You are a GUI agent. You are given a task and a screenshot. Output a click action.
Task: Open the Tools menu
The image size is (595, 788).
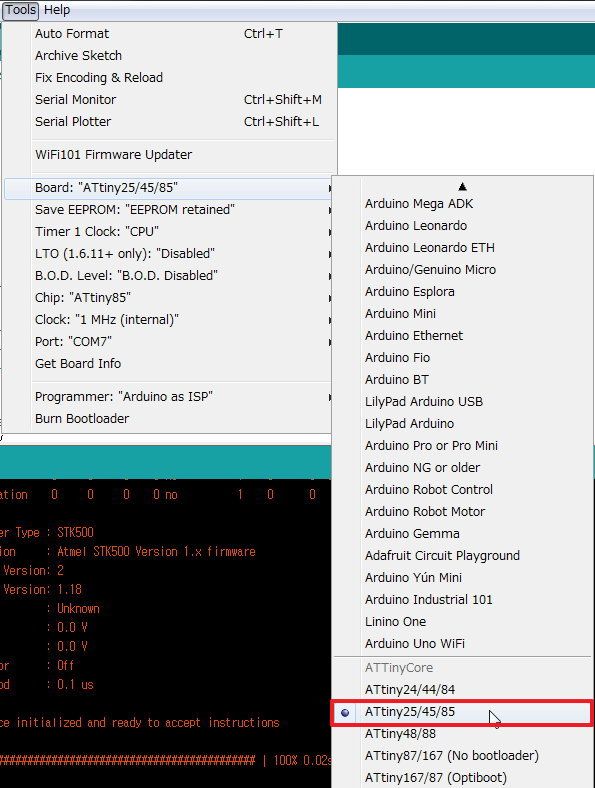(x=20, y=10)
